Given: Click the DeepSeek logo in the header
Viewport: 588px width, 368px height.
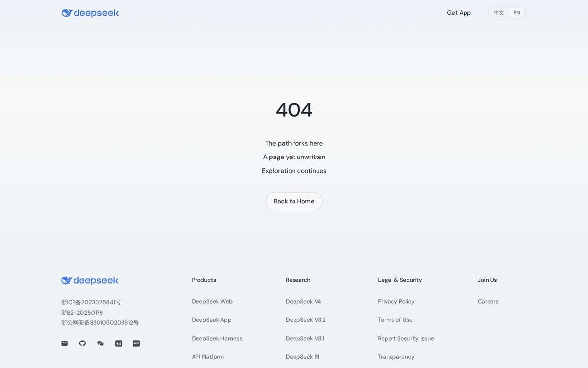Looking at the screenshot, I should 90,13.
